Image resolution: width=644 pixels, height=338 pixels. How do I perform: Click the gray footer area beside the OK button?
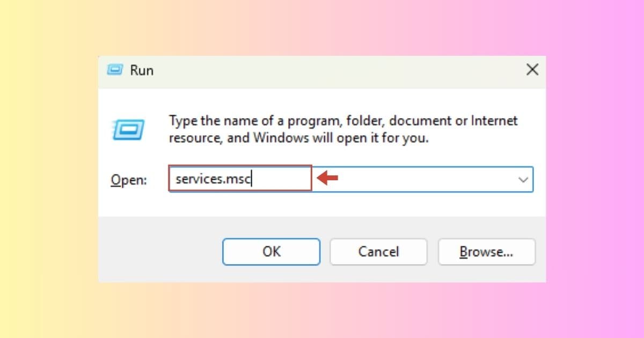click(x=161, y=252)
